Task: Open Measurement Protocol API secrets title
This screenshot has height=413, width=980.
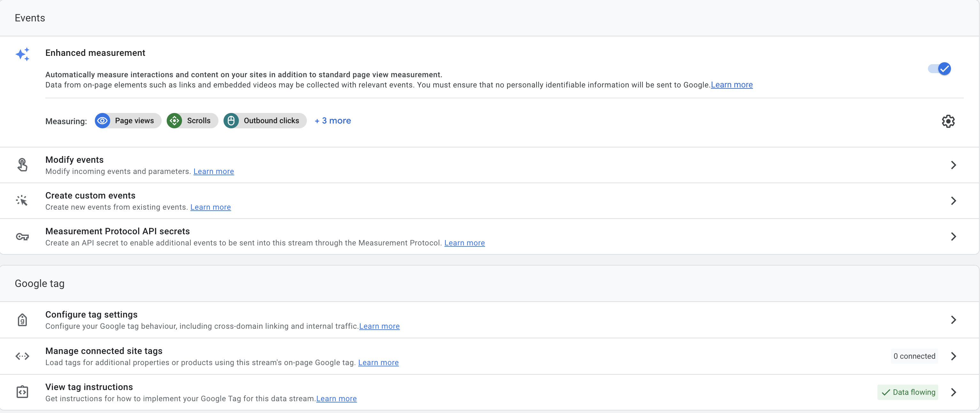Action: coord(117,231)
